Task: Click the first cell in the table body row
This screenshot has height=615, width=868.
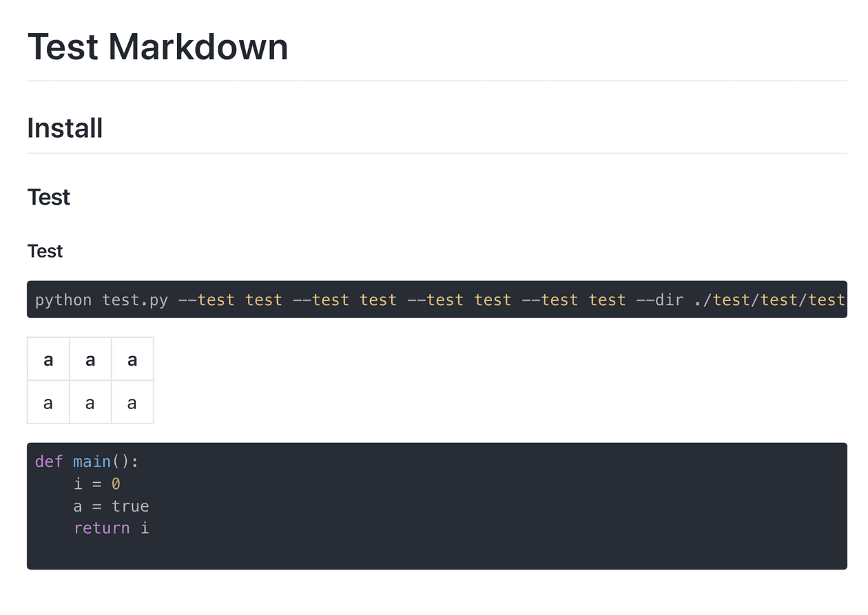Action: tap(48, 402)
